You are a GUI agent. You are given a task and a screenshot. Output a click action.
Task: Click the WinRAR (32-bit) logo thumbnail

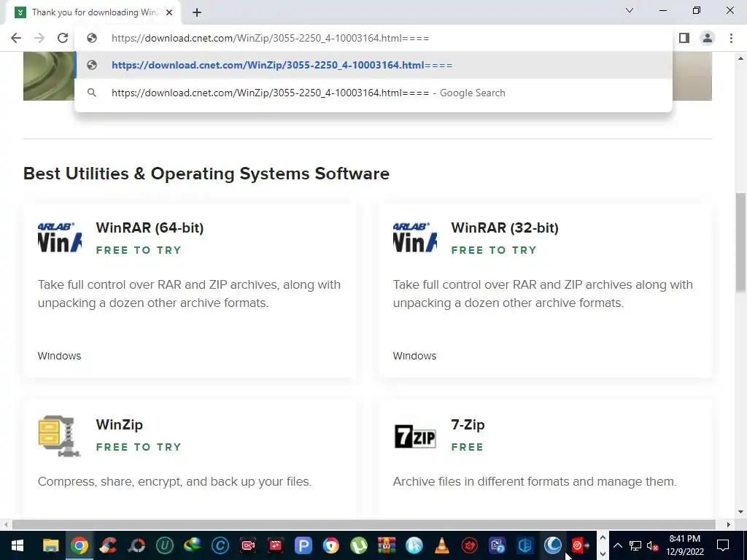pyautogui.click(x=415, y=237)
